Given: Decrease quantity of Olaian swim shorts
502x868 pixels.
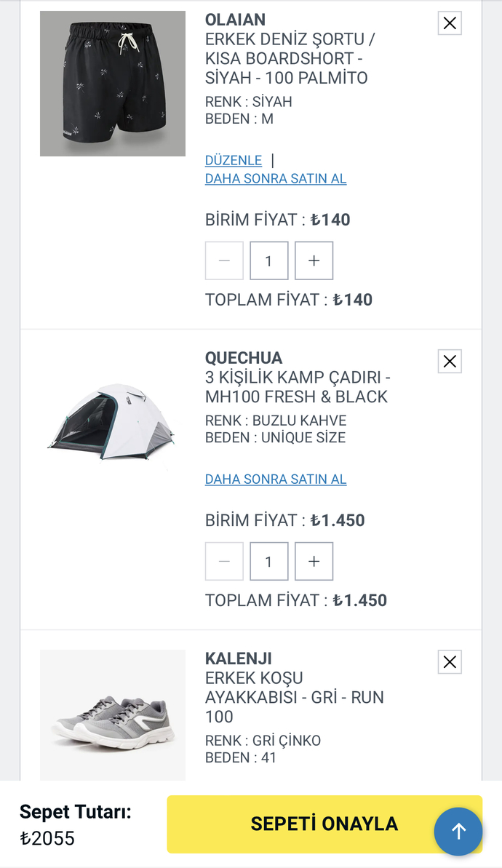Looking at the screenshot, I should tap(224, 260).
